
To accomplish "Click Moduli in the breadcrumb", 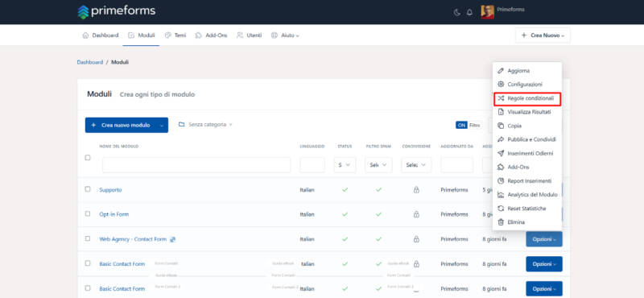I will point(120,62).
